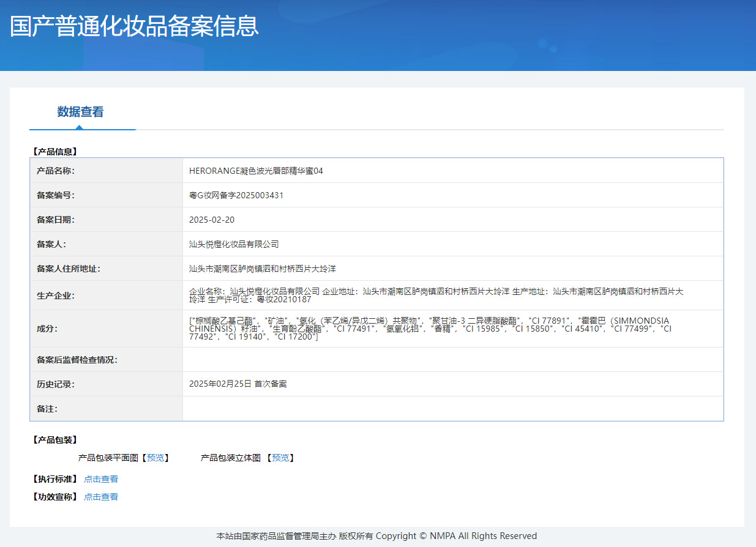Preview the 产品包装平面图 image
Image resolution: width=756 pixels, height=547 pixels.
[155, 458]
